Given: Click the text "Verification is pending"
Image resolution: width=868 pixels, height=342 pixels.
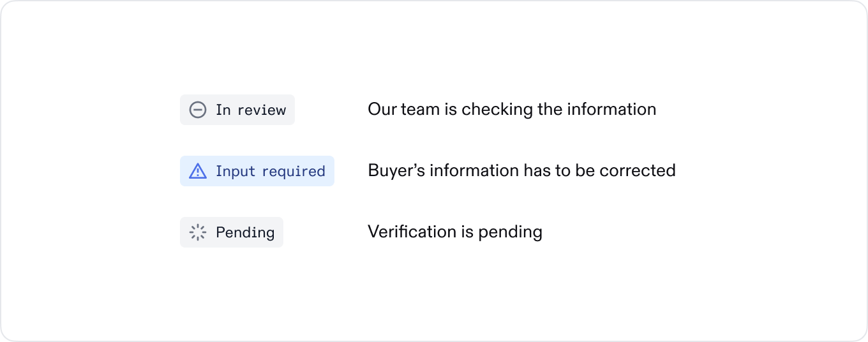Looking at the screenshot, I should (455, 232).
